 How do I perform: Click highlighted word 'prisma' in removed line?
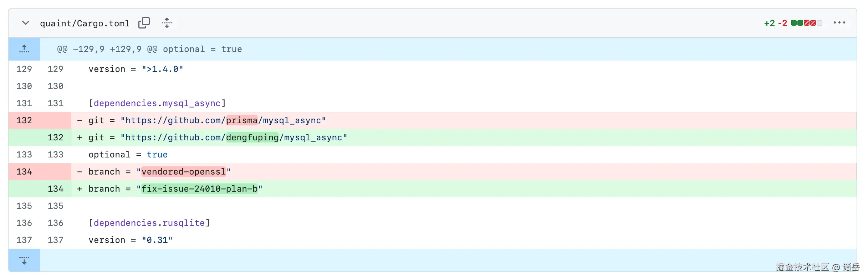tap(241, 120)
